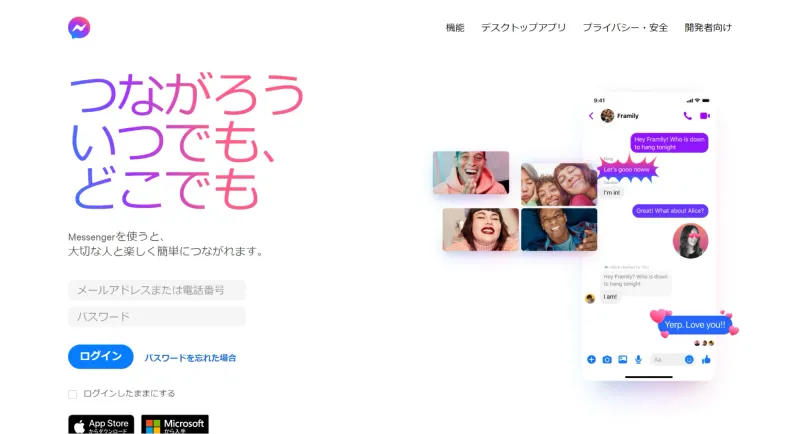The height and width of the screenshot is (434, 800).
Task: Tap the blue plus icon in chat toolbar
Action: tap(591, 360)
